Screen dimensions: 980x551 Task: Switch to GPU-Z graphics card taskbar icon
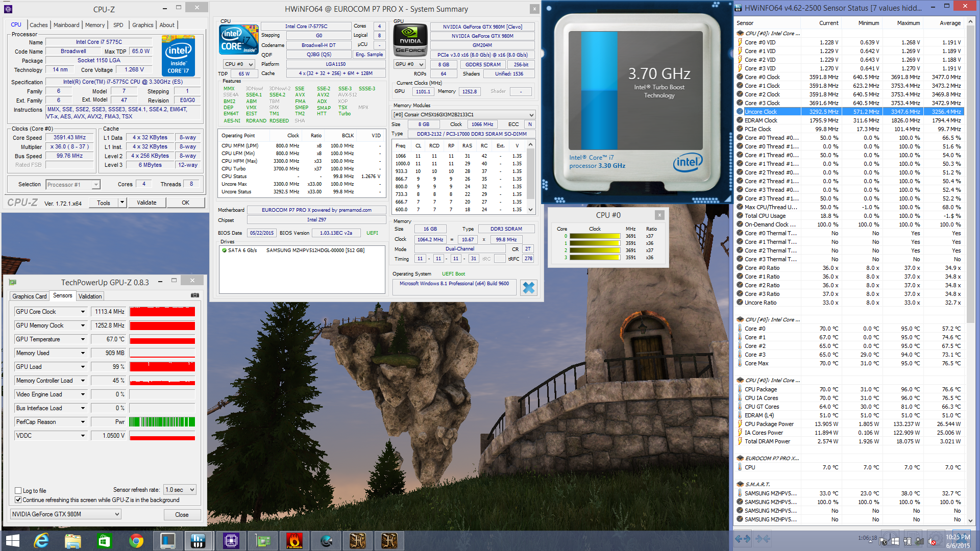(262, 540)
